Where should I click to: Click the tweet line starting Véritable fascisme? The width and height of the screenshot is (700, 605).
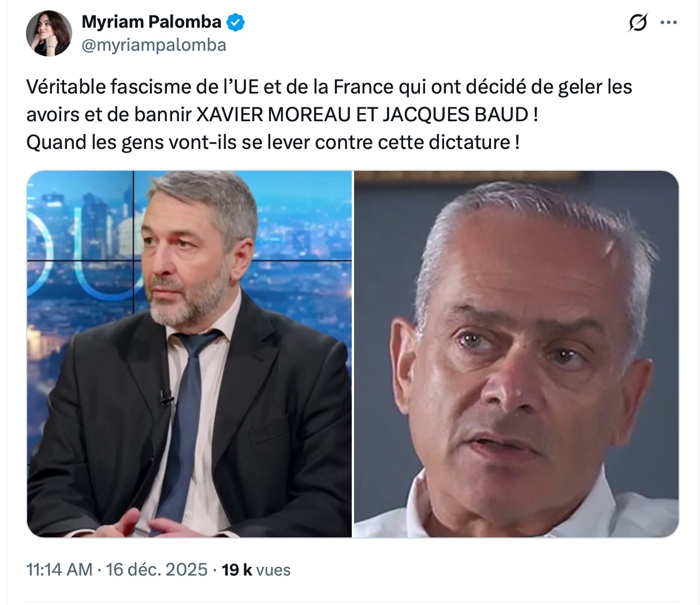329,87
